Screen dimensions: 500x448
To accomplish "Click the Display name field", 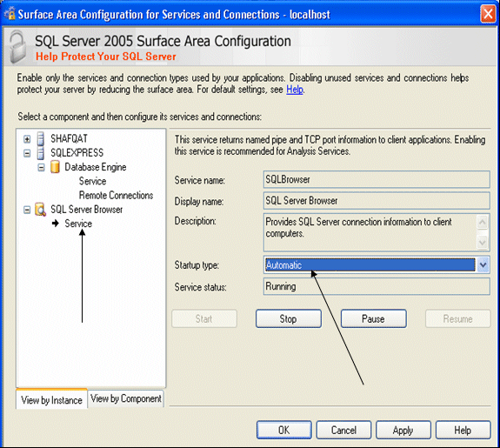I will [x=377, y=201].
